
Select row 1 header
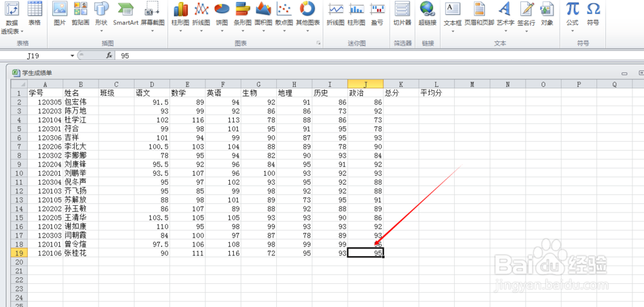(x=19, y=93)
